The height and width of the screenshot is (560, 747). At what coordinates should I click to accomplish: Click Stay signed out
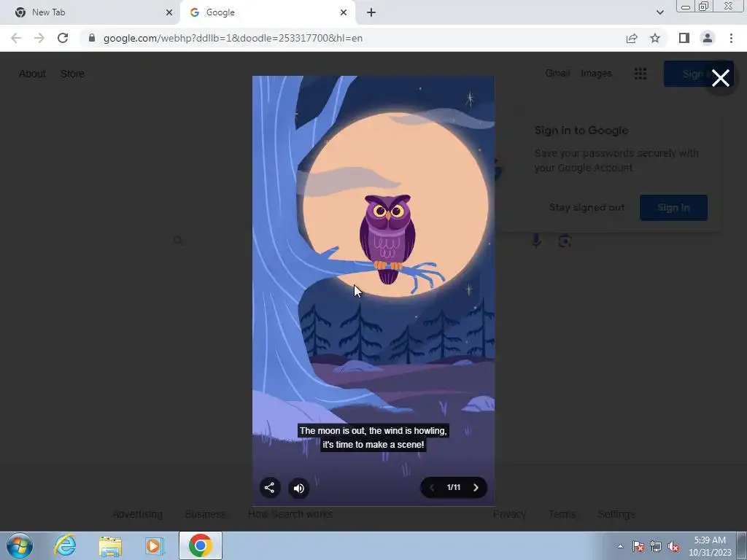(587, 208)
